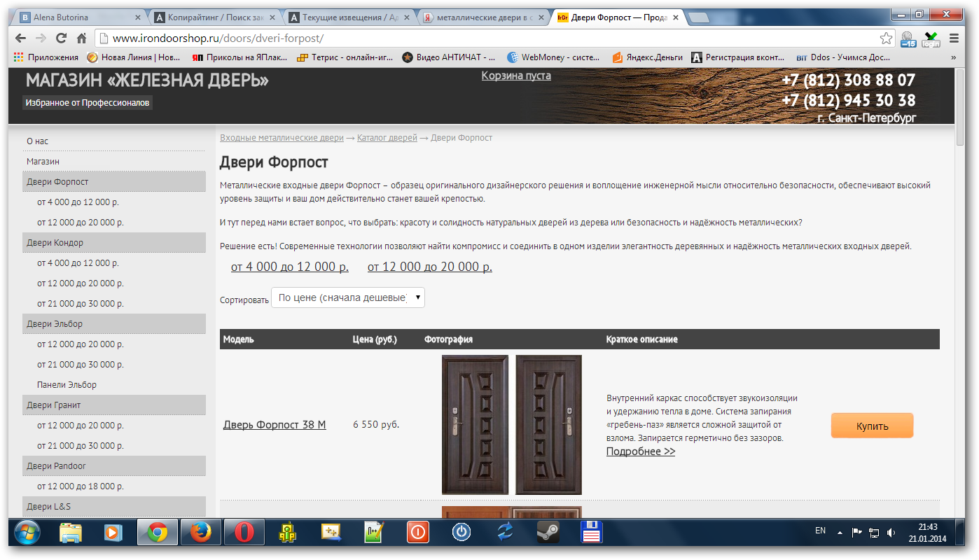Open the Яндекс.Деньги bookmark
979x560 pixels.
(x=647, y=57)
